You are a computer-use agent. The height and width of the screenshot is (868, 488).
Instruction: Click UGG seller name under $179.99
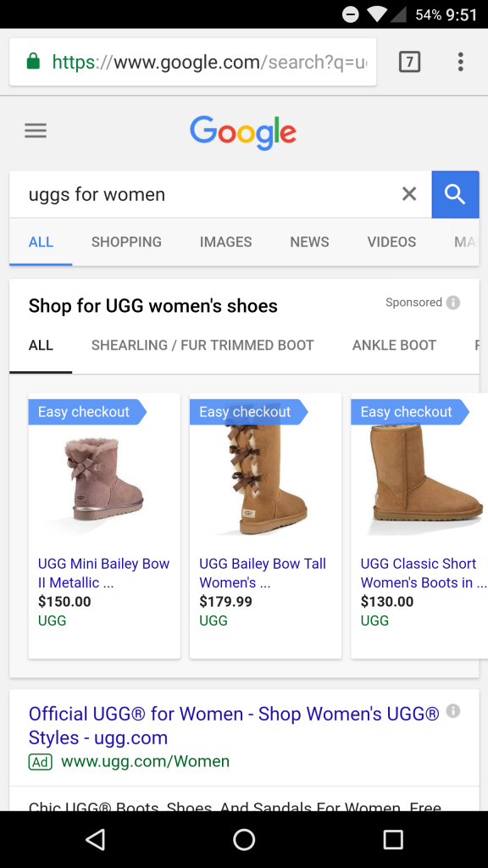click(x=213, y=620)
